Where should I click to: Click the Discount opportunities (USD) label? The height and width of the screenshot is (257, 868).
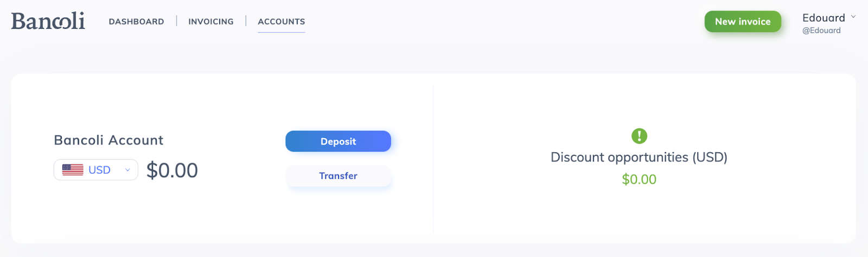point(639,158)
